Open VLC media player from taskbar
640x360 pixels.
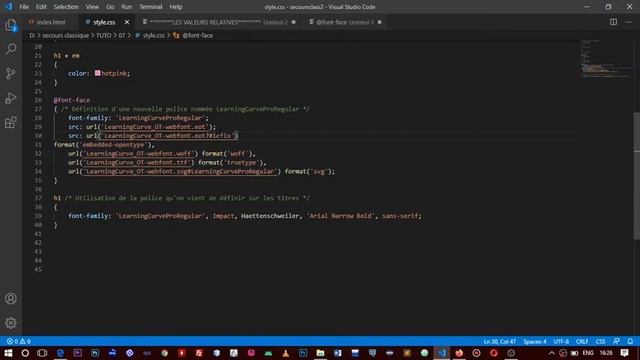pos(286,353)
